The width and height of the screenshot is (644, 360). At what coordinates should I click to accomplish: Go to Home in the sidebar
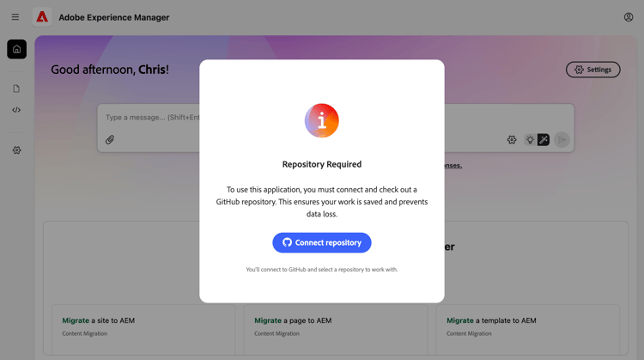16,49
